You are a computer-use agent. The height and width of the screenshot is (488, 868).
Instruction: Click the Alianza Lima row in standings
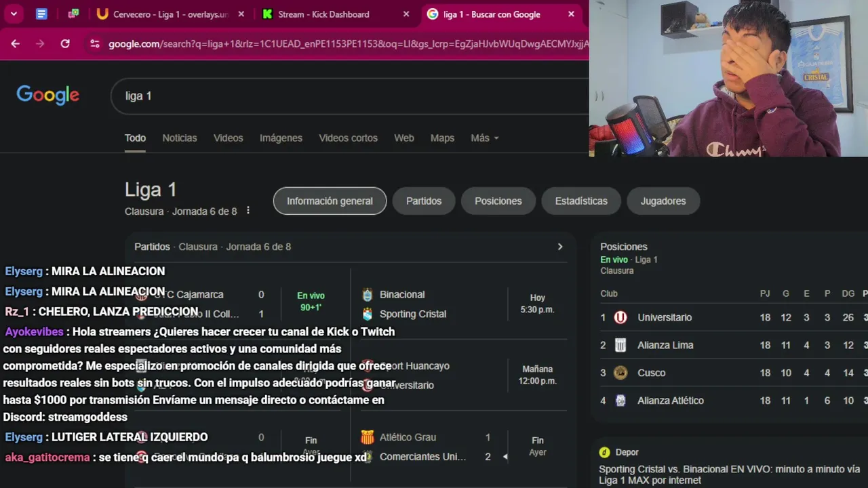[732, 345]
